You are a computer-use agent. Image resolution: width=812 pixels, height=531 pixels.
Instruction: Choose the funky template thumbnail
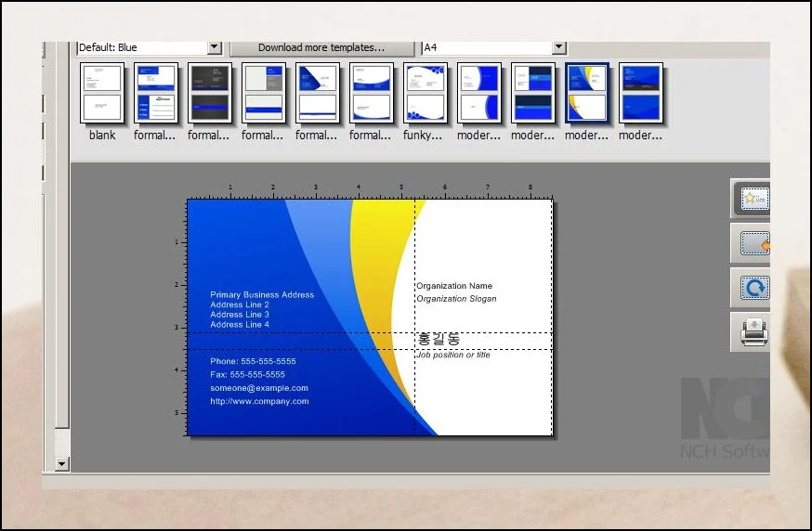[x=426, y=93]
